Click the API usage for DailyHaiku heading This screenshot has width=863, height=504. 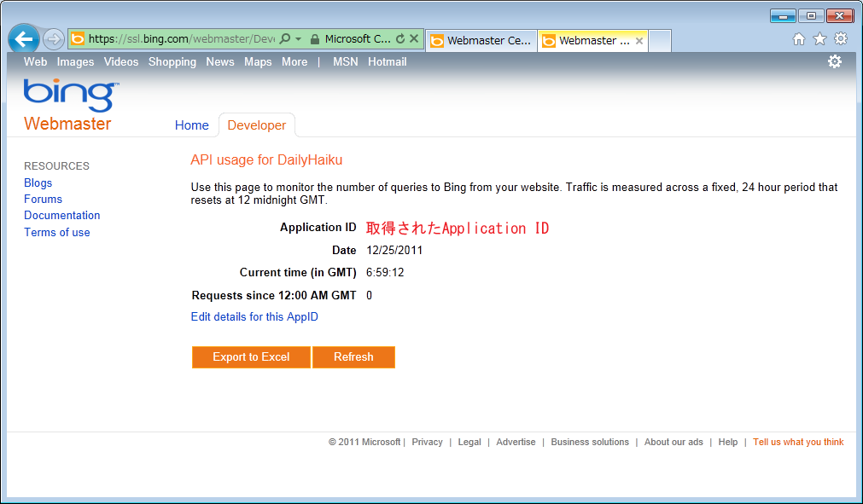[266, 160]
